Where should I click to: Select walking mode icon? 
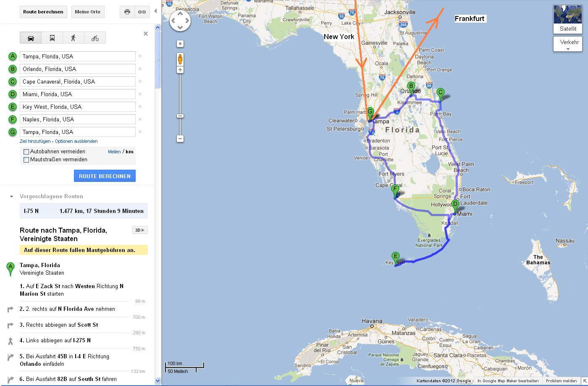coord(73,38)
